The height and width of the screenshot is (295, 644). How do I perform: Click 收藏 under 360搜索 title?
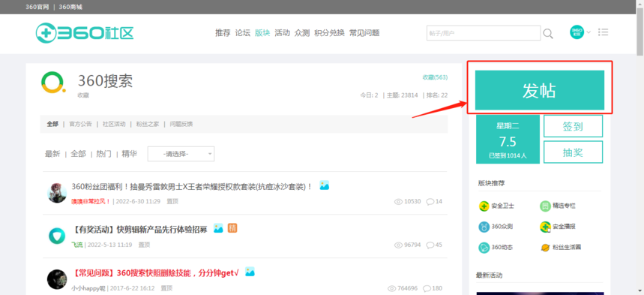(83, 95)
